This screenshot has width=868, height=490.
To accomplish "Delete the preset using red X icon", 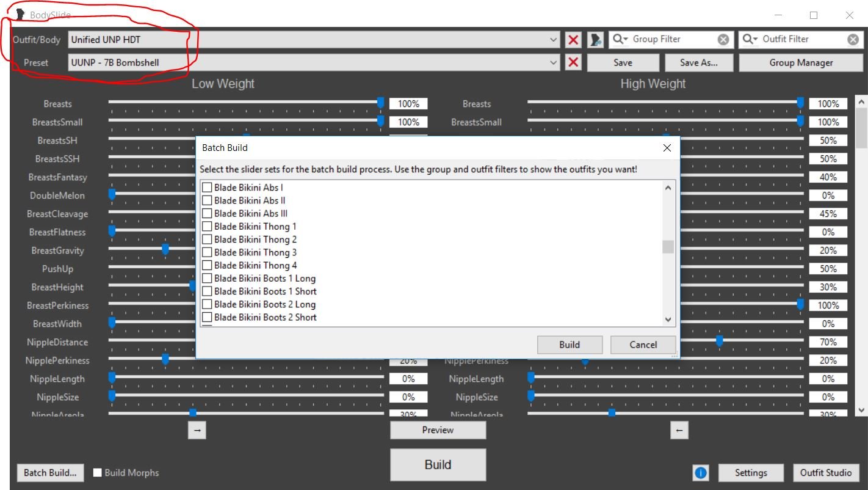I will click(573, 62).
